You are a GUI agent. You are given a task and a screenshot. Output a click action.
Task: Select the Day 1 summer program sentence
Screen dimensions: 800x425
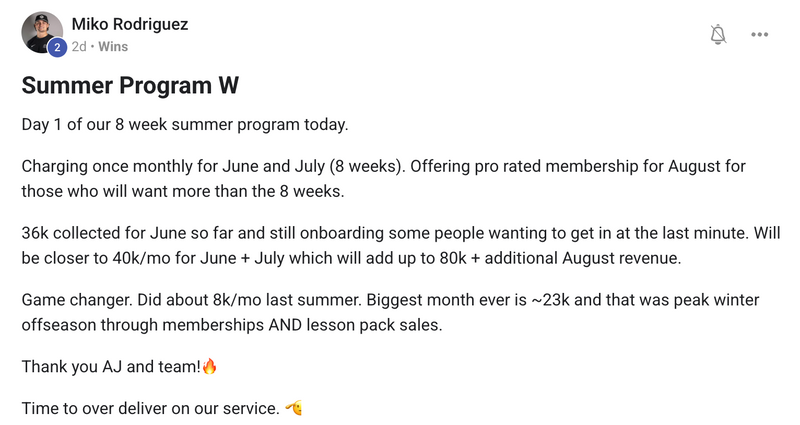tap(185, 124)
